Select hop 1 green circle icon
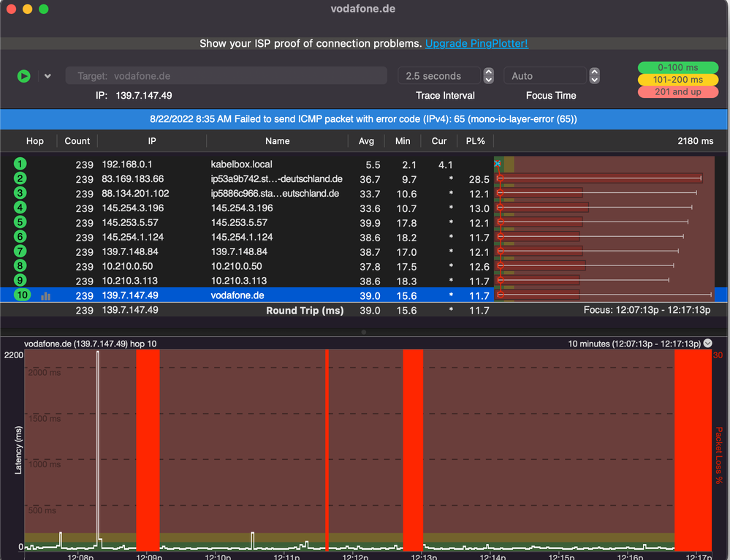The width and height of the screenshot is (730, 560). point(20,164)
